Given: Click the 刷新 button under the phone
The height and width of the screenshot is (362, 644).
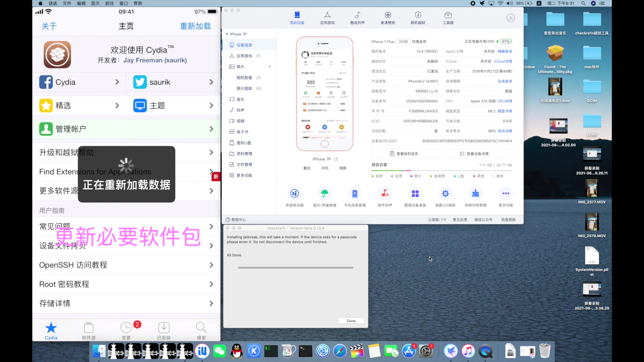Looking at the screenshot, I should coord(343,168).
